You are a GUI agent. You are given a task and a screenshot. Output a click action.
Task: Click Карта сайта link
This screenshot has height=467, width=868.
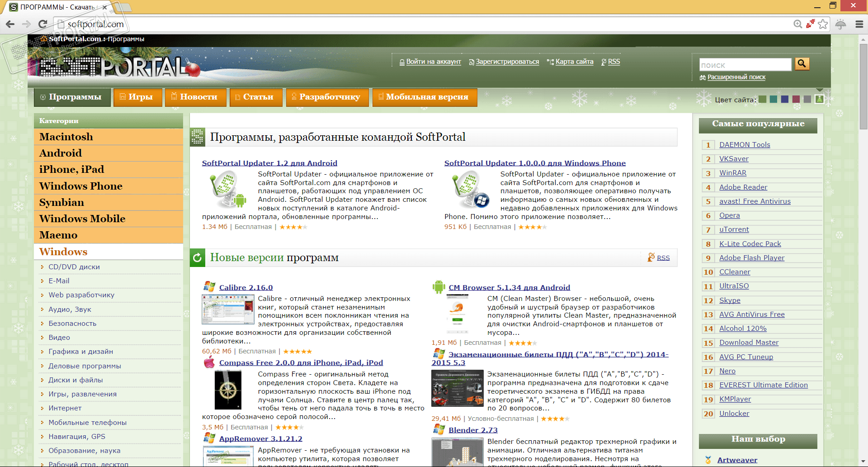(x=574, y=62)
